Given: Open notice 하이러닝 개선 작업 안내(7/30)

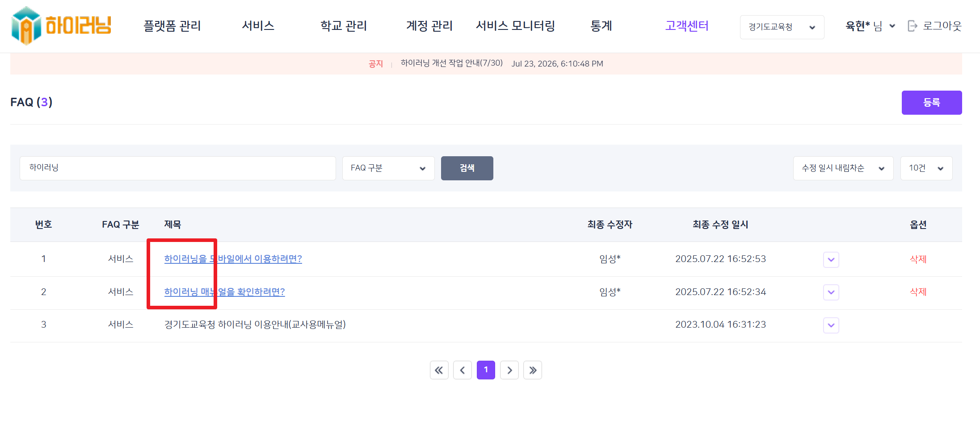Looking at the screenshot, I should 452,63.
